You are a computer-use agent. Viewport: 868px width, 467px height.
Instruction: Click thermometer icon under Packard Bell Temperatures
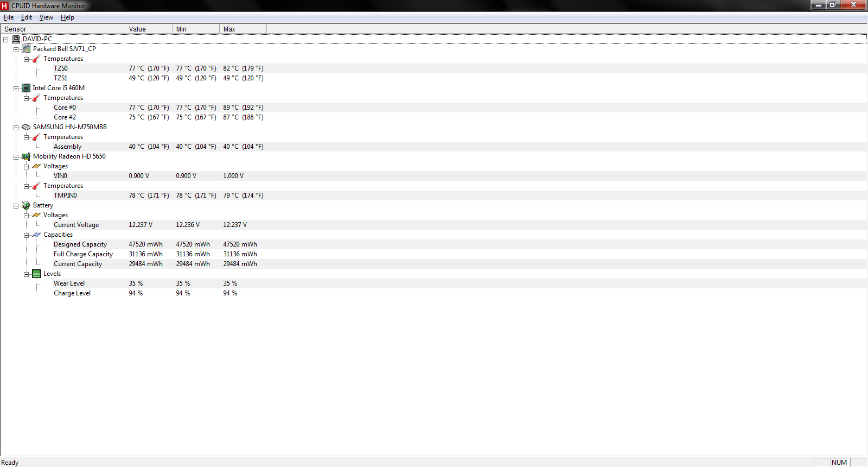[36, 59]
